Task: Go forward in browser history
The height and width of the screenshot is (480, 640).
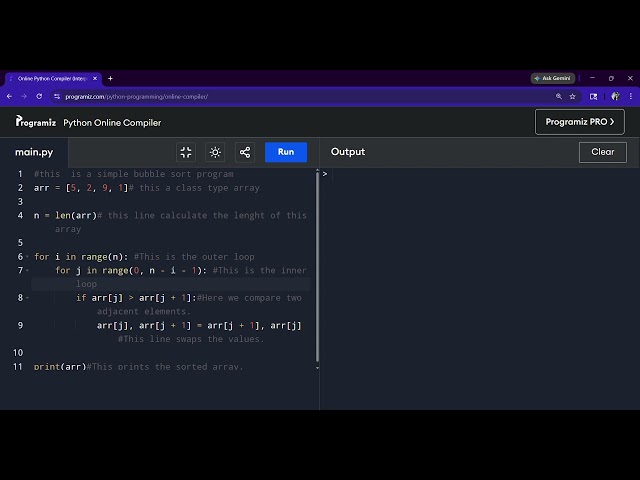Action: click(24, 96)
